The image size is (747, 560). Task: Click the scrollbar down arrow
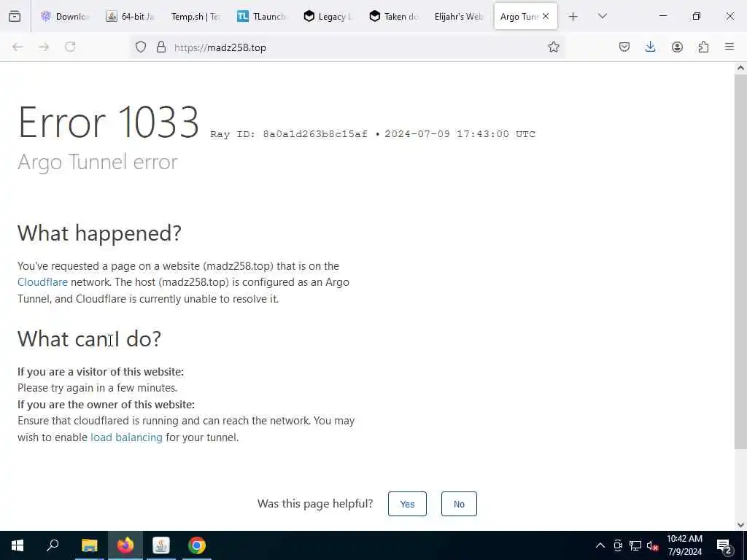pos(740,525)
